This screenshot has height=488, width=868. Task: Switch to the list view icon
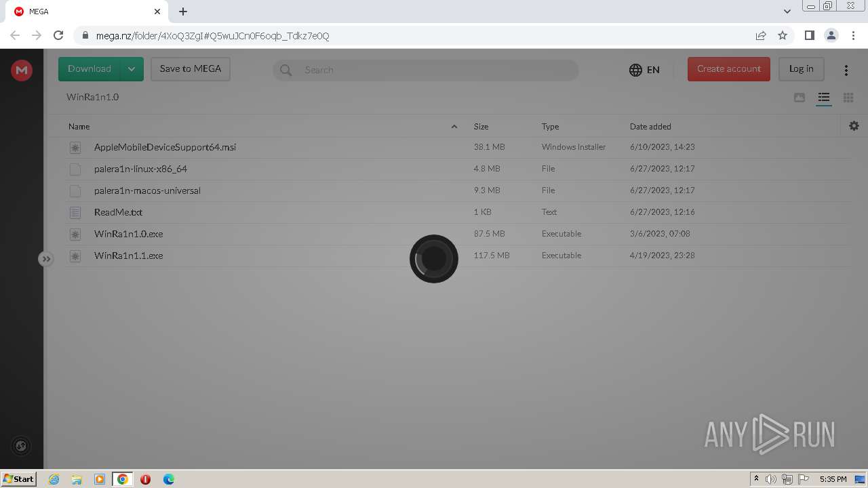[824, 98]
